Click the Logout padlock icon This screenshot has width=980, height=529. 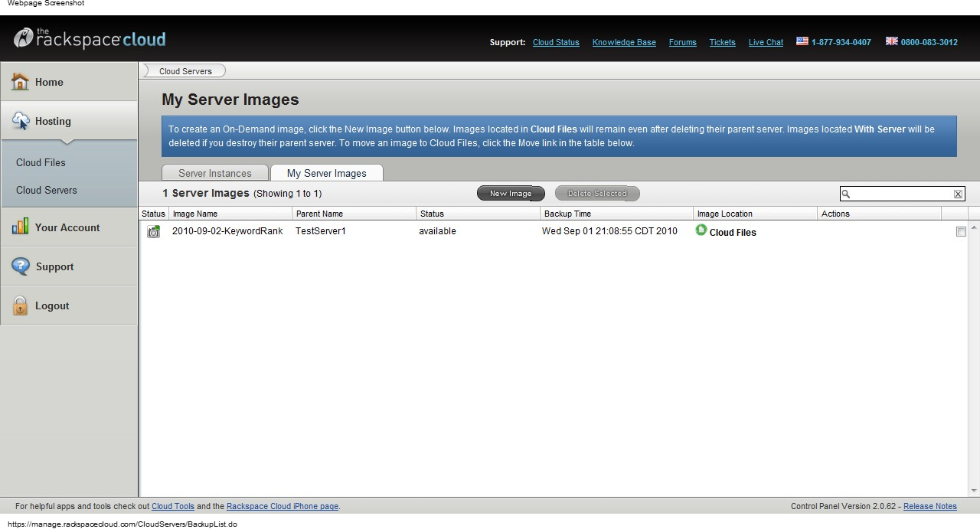[x=20, y=305]
